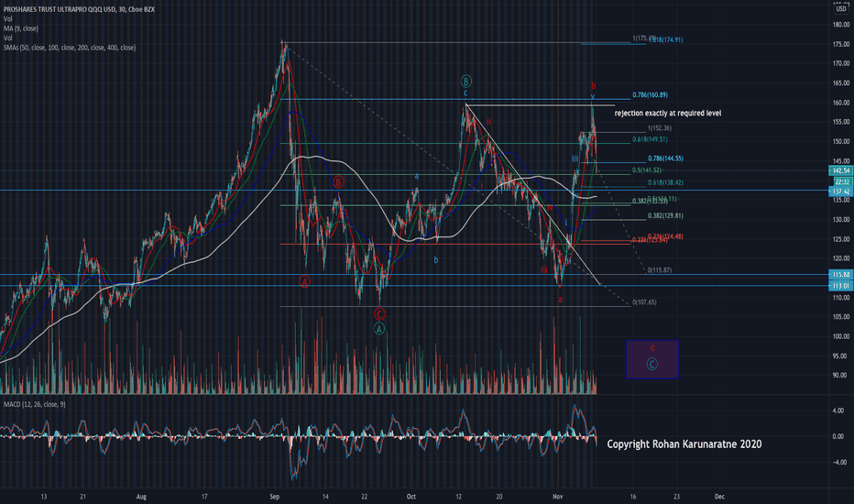The height and width of the screenshot is (504, 854).
Task: Select the blue 'b' wave label near early October
Action: pos(436,260)
